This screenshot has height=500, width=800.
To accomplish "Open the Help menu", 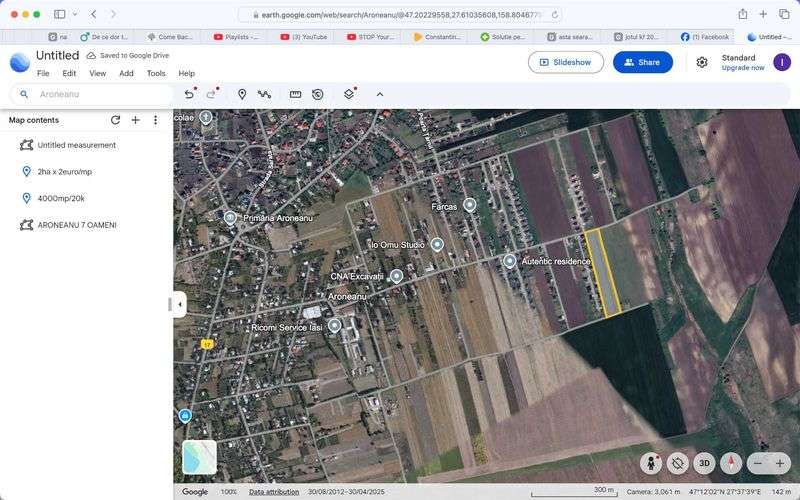I will coord(186,73).
